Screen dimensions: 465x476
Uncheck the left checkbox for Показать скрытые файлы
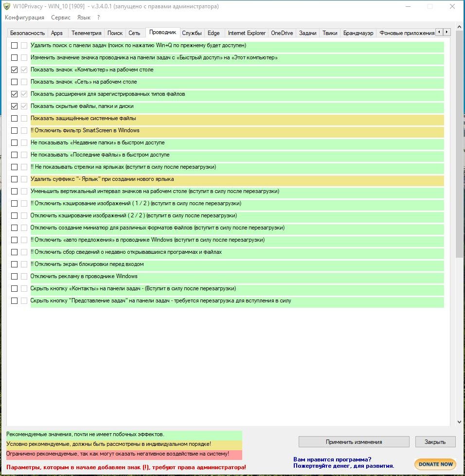(15, 106)
